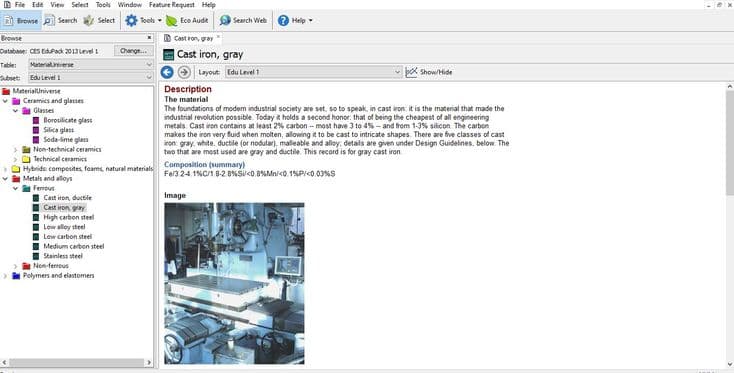Select Low carbon steel record

67,236
